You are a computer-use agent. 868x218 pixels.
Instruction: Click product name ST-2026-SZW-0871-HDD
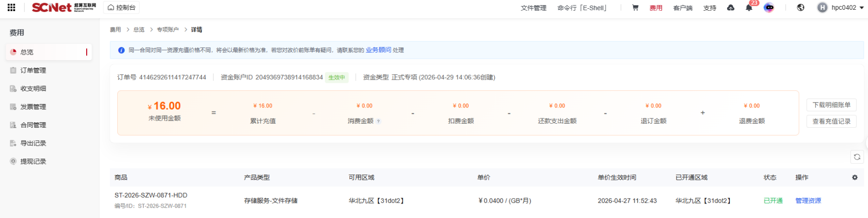coord(151,195)
